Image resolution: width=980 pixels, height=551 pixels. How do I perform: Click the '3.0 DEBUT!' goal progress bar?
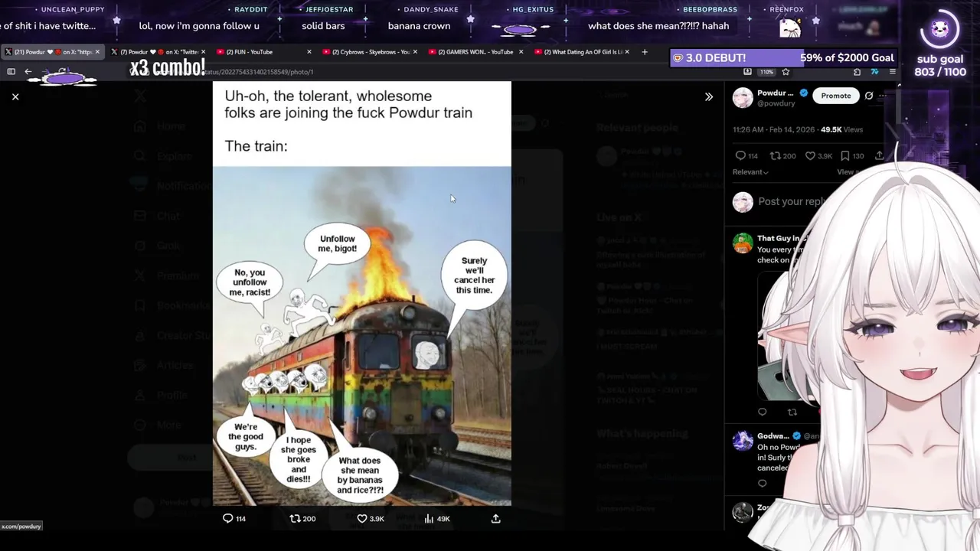[782, 58]
